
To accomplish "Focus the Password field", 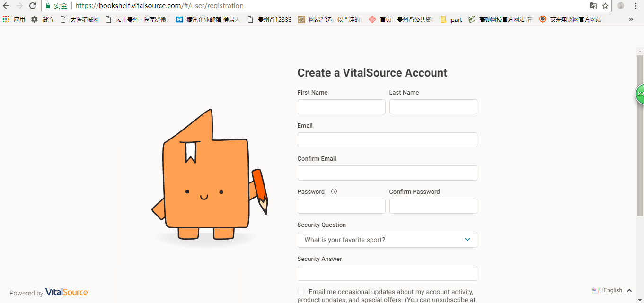I will point(341,206).
